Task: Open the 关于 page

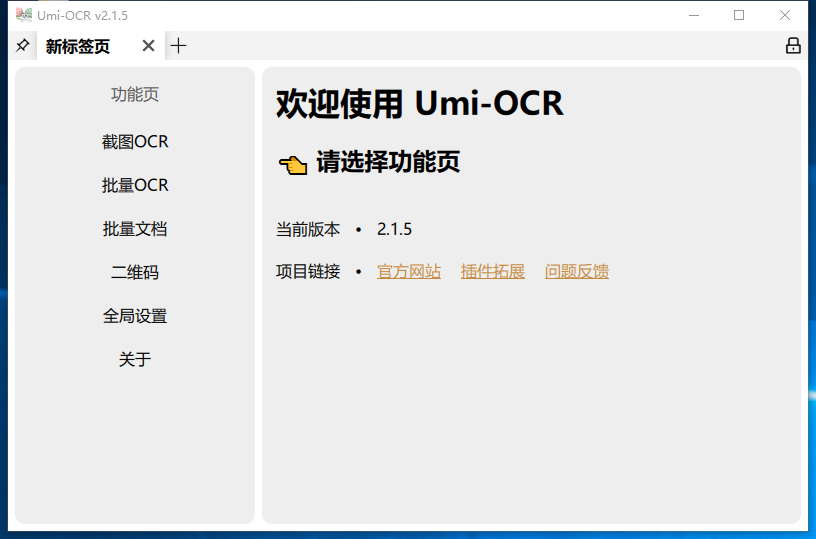Action: (x=135, y=359)
